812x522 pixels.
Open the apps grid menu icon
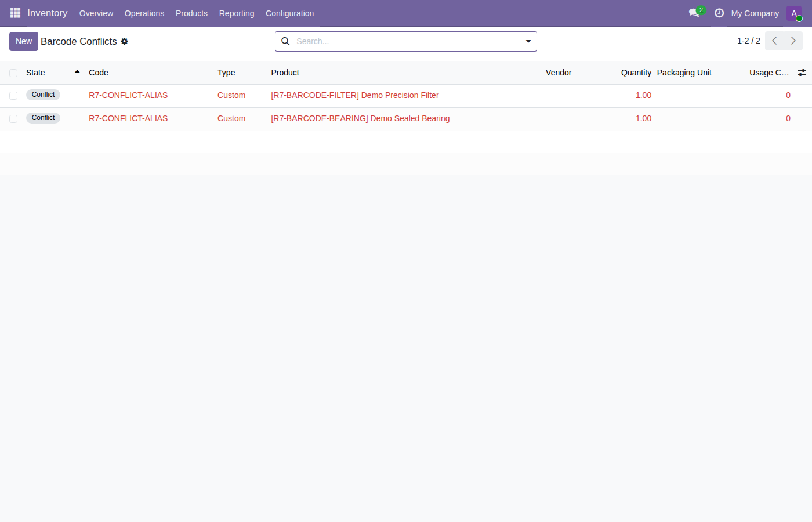click(15, 13)
